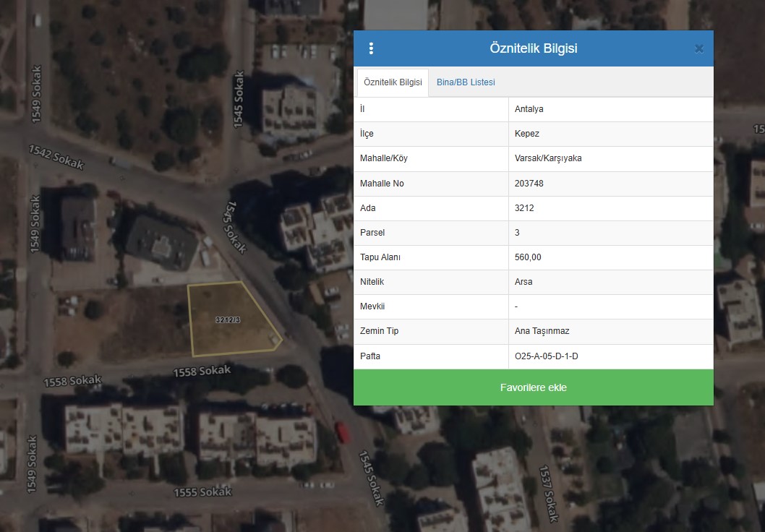Screen dimensions: 765x532
Task: Click the Ana Taşınmaz value cell
Action: click(x=542, y=331)
